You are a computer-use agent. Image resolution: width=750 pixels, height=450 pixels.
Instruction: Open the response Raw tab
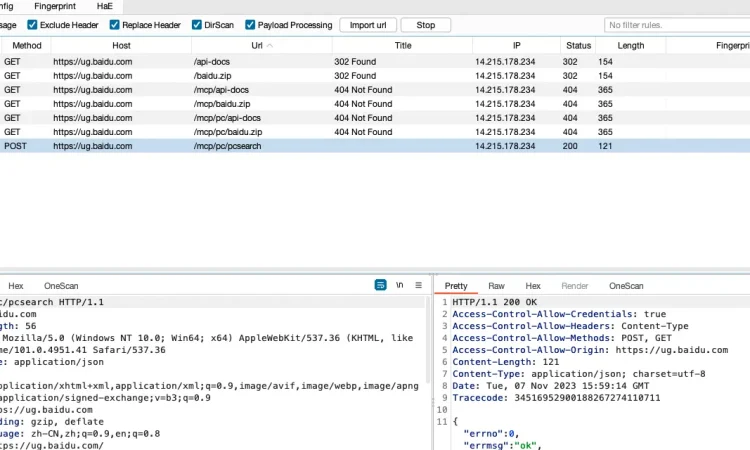[496, 285]
